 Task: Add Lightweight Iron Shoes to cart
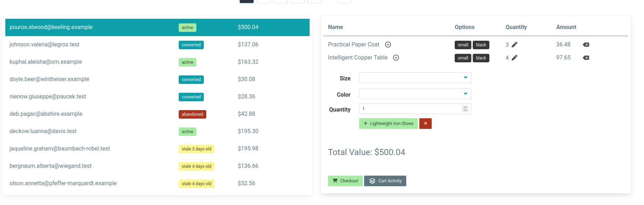[388, 124]
